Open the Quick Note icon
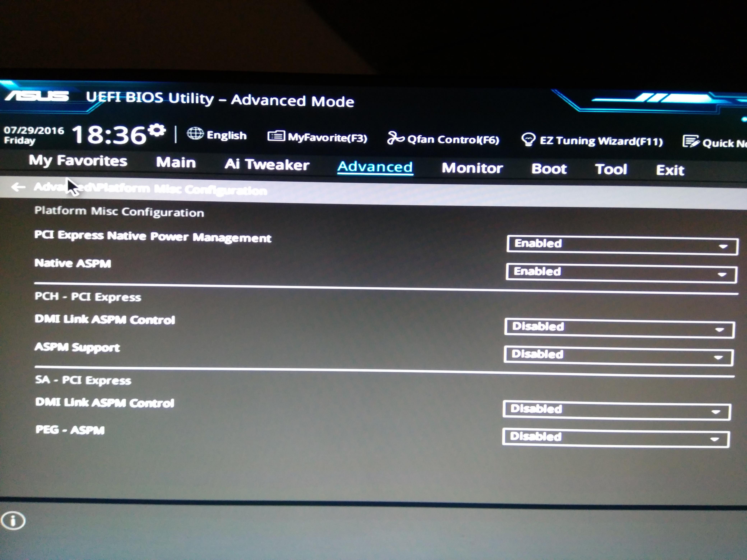 [691, 141]
